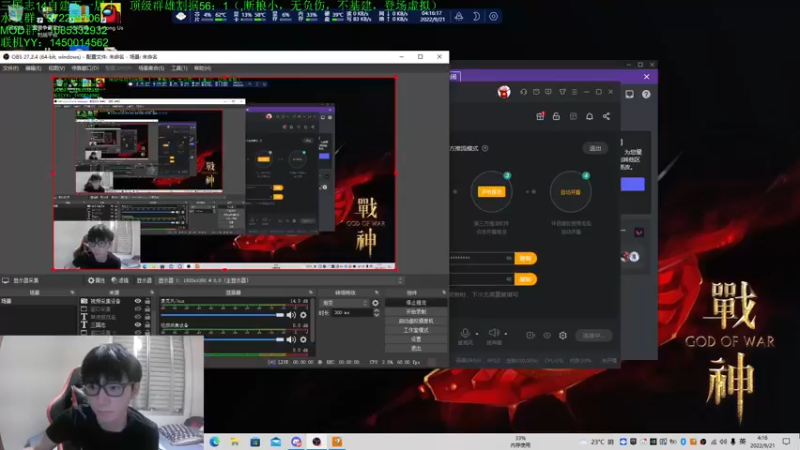Toggle the microphone icon in streaming app
Screen dimensions: 800x450
[x=465, y=334]
